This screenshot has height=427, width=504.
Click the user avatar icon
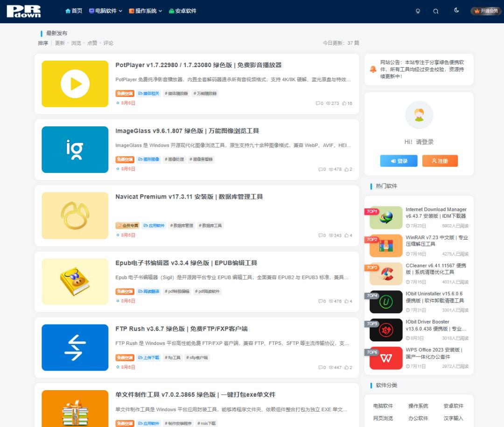(419, 115)
